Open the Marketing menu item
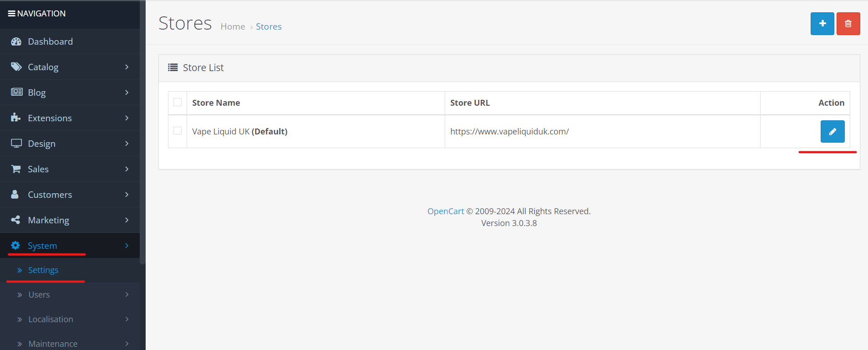This screenshot has width=868, height=350. (x=70, y=220)
